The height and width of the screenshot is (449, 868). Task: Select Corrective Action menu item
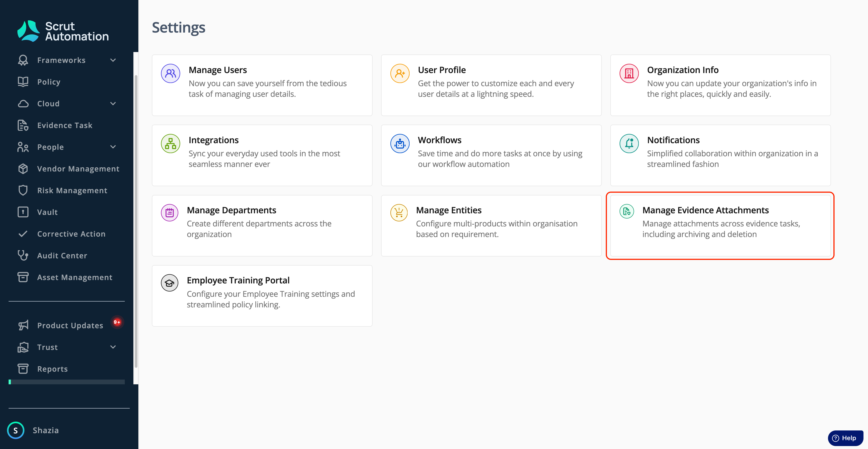coord(71,234)
